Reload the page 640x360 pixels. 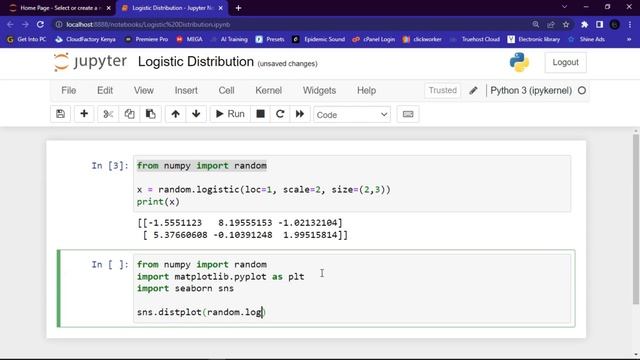click(x=40, y=24)
